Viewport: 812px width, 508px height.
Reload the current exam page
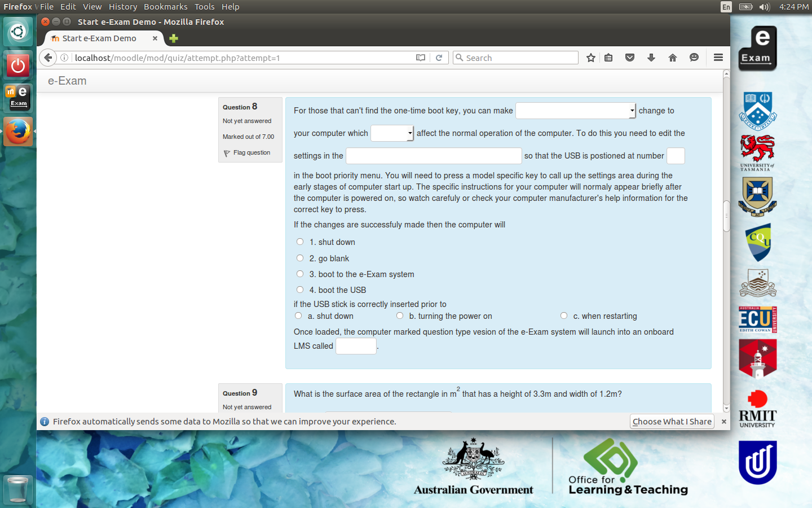pyautogui.click(x=439, y=58)
